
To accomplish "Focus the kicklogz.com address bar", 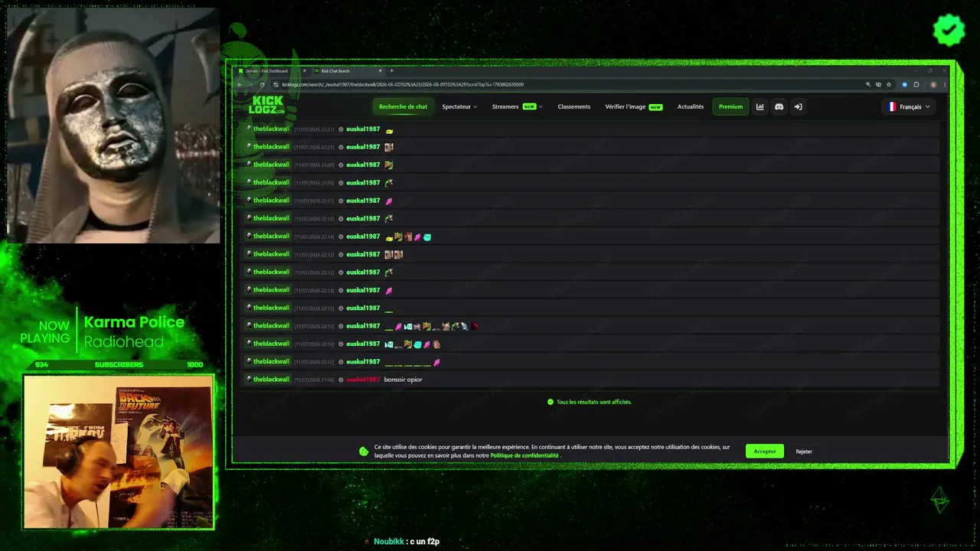I will pos(567,84).
